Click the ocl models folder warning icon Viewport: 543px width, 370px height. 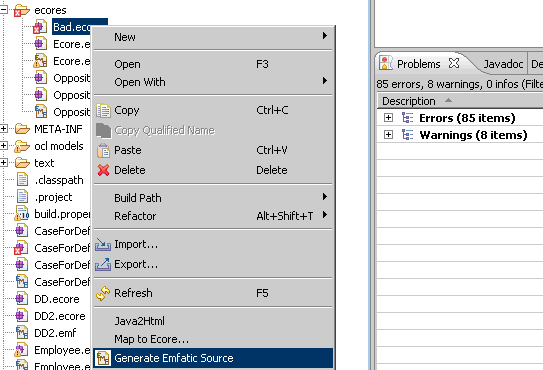(x=21, y=147)
